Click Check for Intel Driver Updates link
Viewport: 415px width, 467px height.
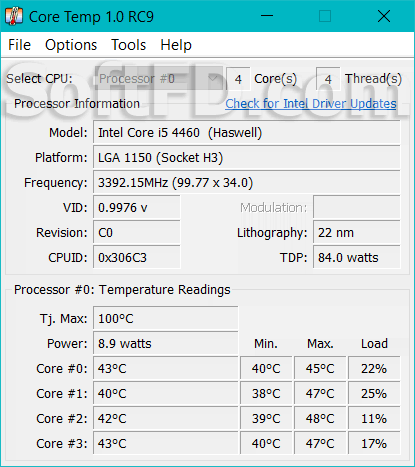click(x=311, y=104)
